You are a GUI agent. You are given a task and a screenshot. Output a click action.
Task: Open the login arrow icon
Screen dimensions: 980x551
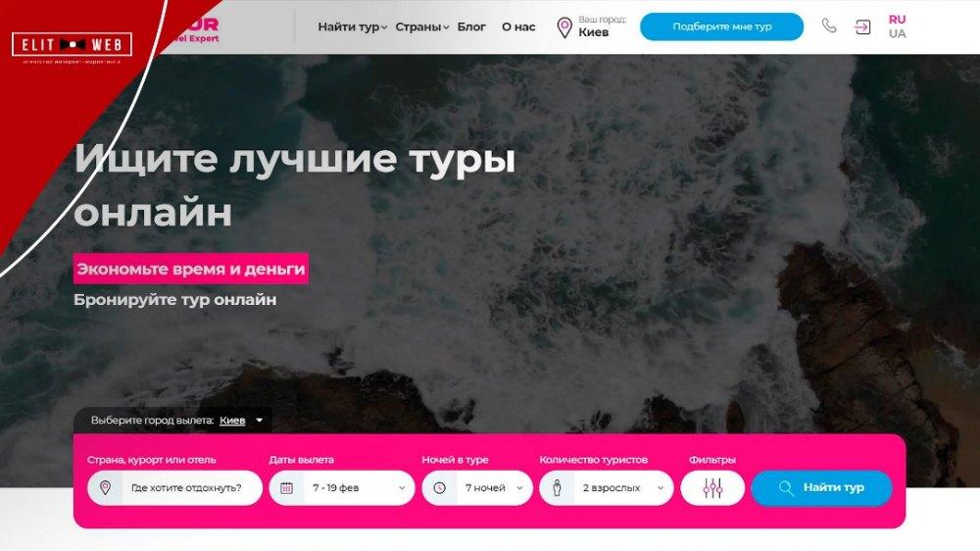click(x=862, y=26)
